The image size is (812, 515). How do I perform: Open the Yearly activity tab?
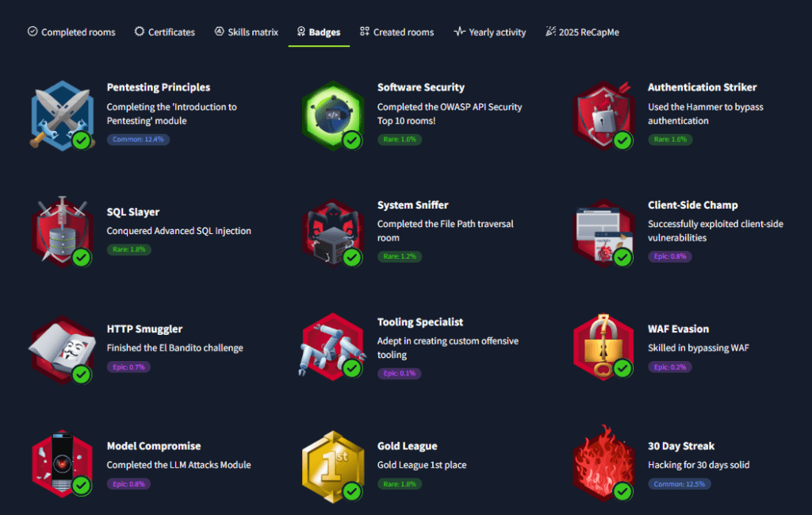pos(490,32)
